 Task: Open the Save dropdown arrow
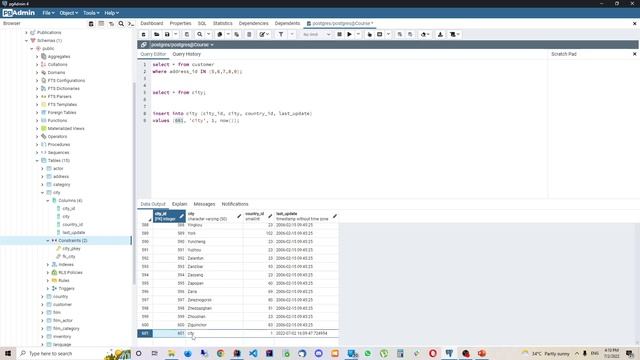176,35
